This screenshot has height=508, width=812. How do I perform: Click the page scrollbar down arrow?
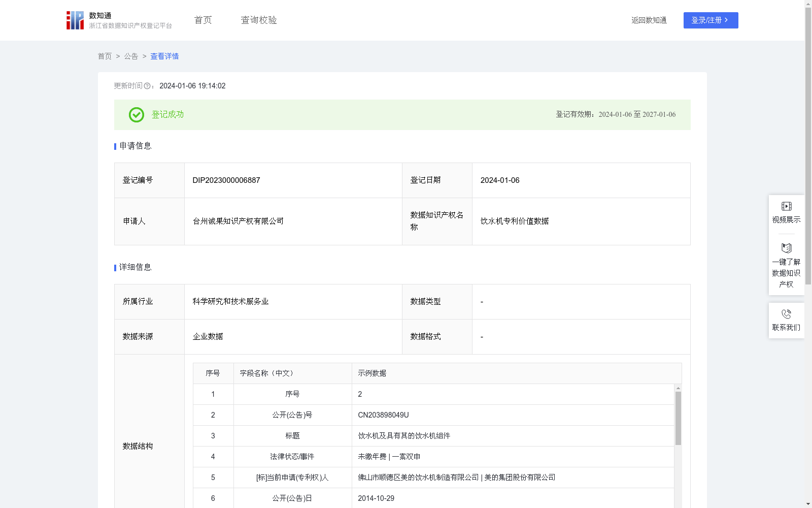(808, 504)
